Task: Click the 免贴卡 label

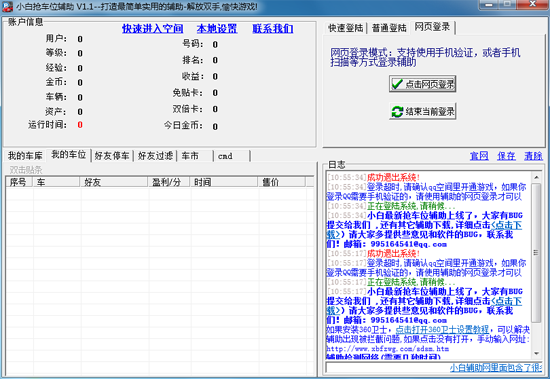Action: coord(187,93)
